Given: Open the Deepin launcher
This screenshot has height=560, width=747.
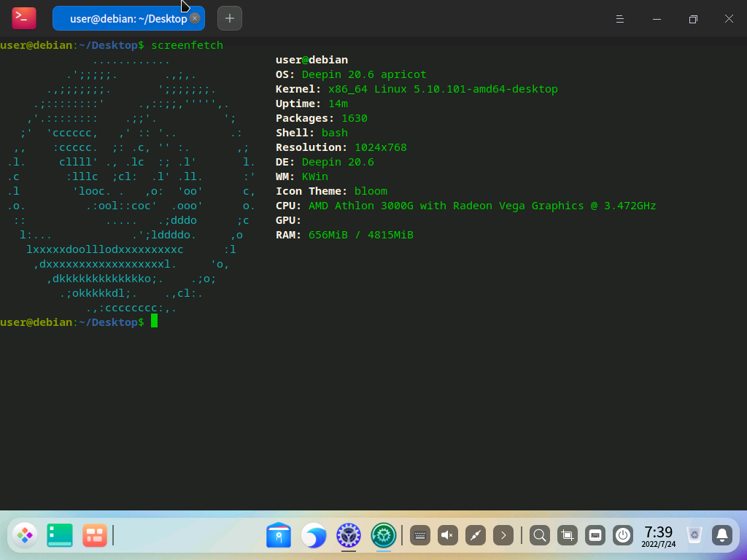Looking at the screenshot, I should (x=25, y=536).
